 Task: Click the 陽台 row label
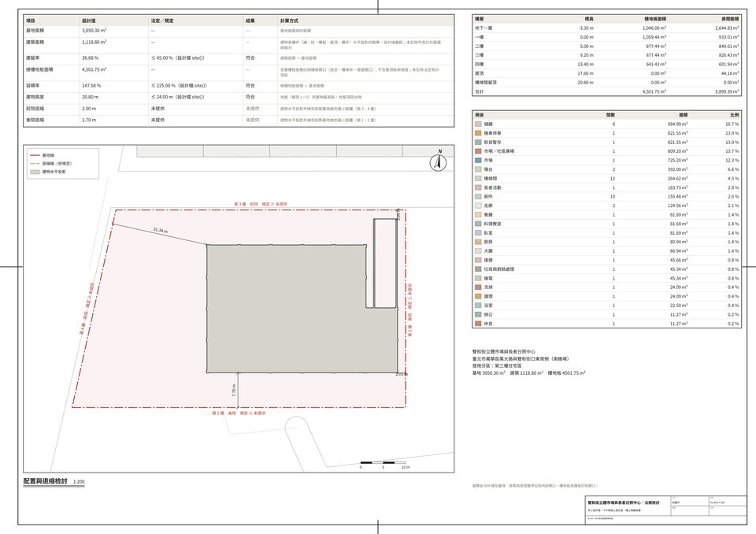click(488, 169)
